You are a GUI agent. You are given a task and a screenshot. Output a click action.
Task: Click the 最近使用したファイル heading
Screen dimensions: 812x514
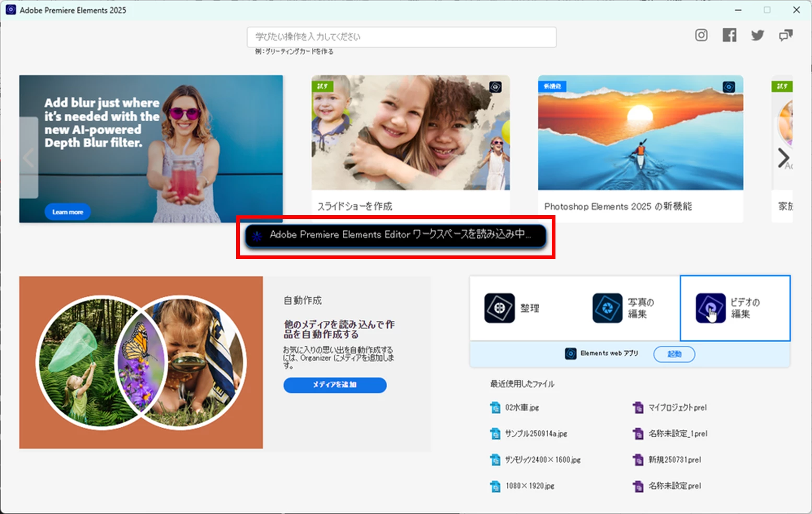pyautogui.click(x=522, y=384)
